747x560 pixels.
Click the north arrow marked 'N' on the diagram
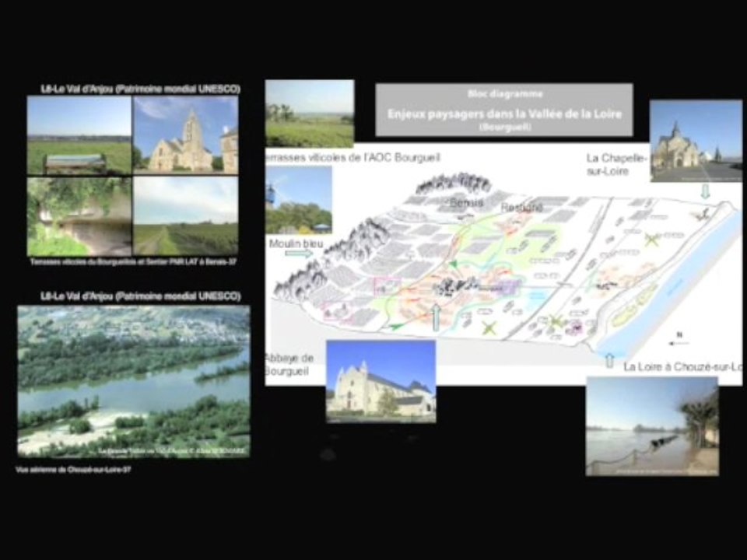[679, 340]
